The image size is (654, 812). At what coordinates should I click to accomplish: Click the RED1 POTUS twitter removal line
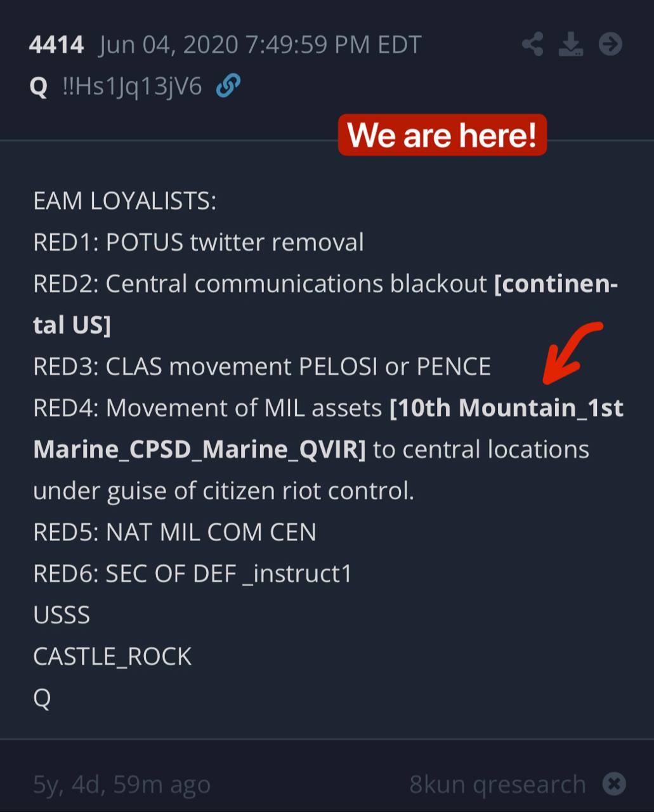click(199, 242)
